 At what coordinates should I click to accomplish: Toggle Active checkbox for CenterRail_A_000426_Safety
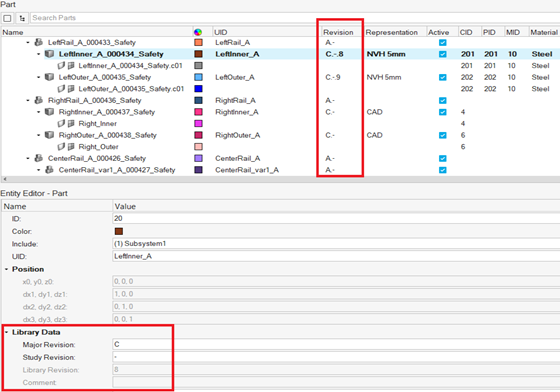442,158
